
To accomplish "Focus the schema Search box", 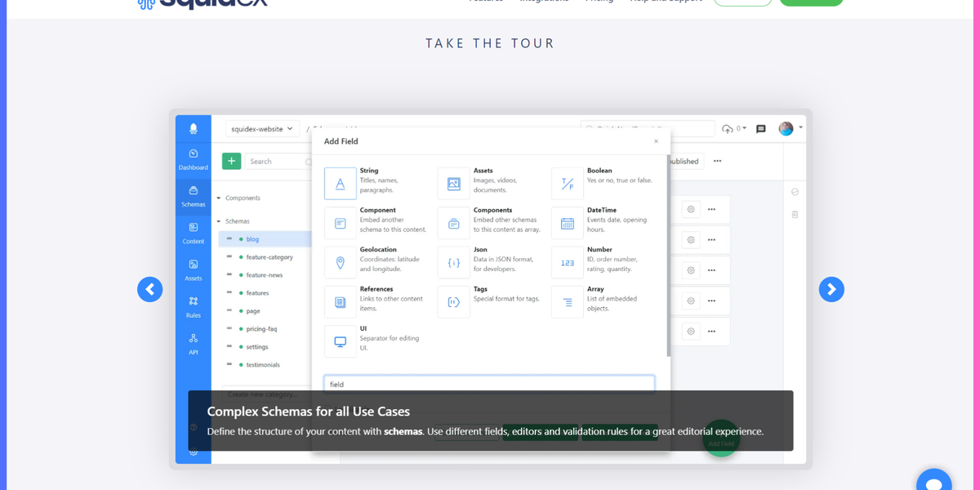I will pyautogui.click(x=278, y=162).
